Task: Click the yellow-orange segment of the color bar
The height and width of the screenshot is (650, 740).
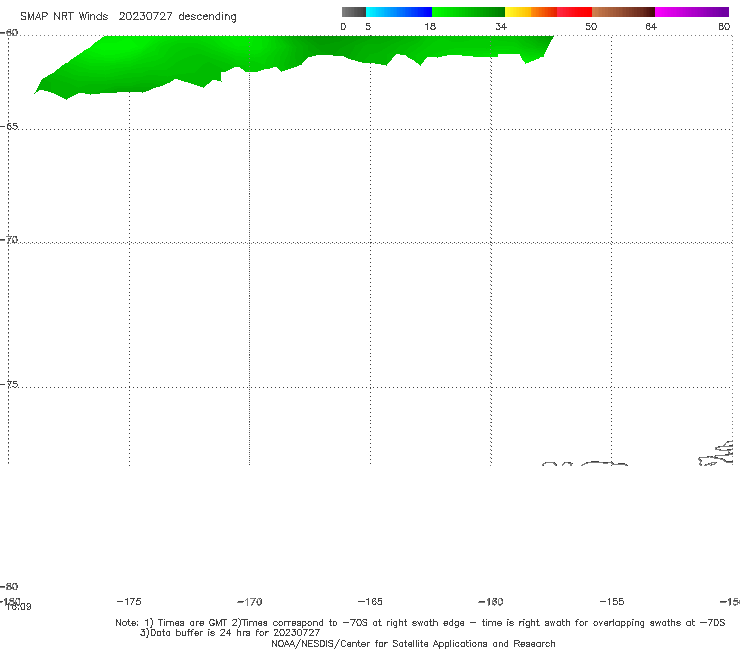Action: 531,12
